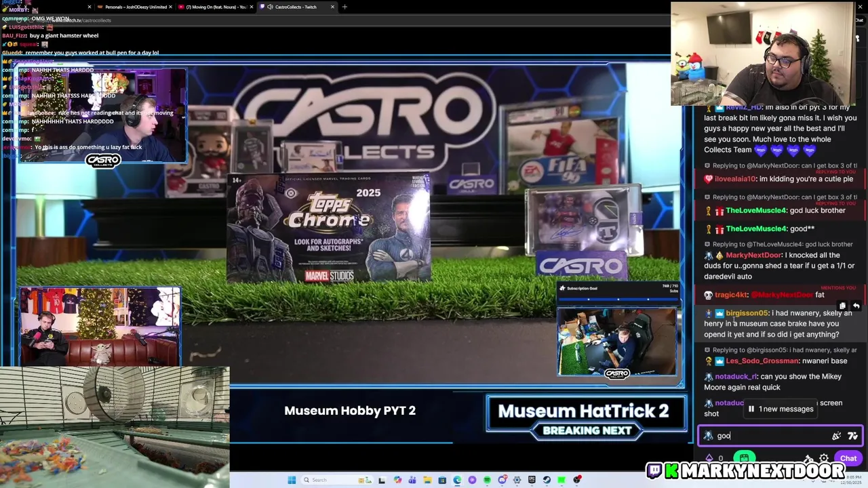
Task: Open Copilot from the taskbar
Action: (397, 480)
